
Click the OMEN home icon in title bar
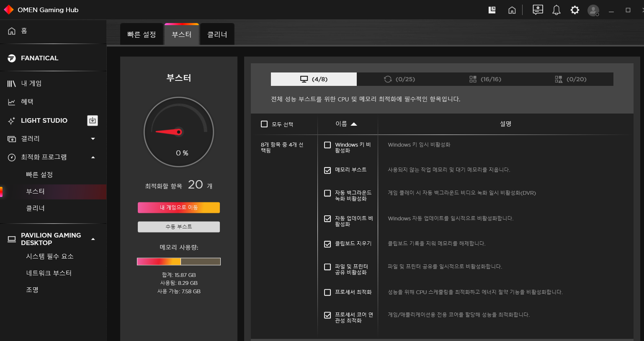coord(512,10)
